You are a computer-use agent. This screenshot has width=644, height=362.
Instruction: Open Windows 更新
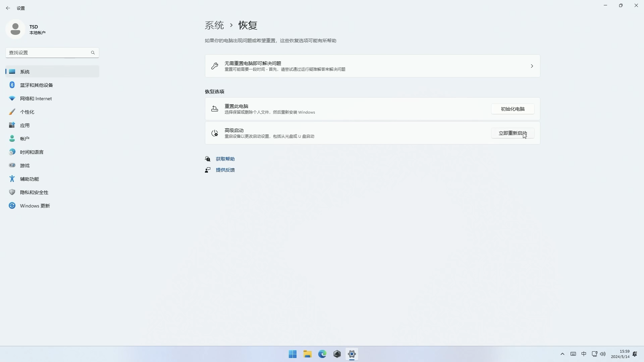(x=35, y=205)
